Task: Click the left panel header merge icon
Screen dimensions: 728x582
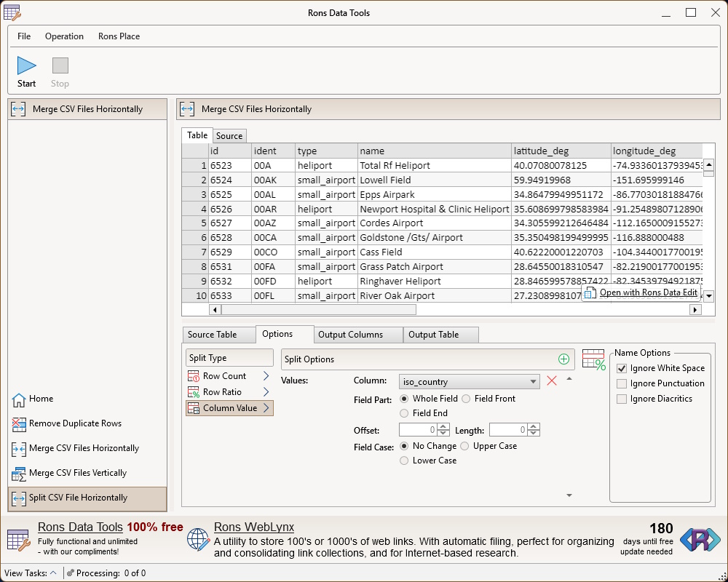Action: [18, 109]
